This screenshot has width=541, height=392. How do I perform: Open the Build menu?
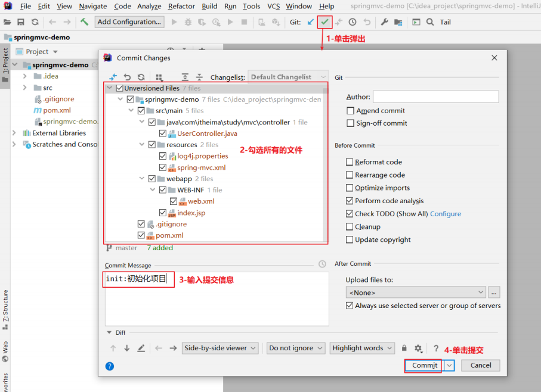(209, 6)
